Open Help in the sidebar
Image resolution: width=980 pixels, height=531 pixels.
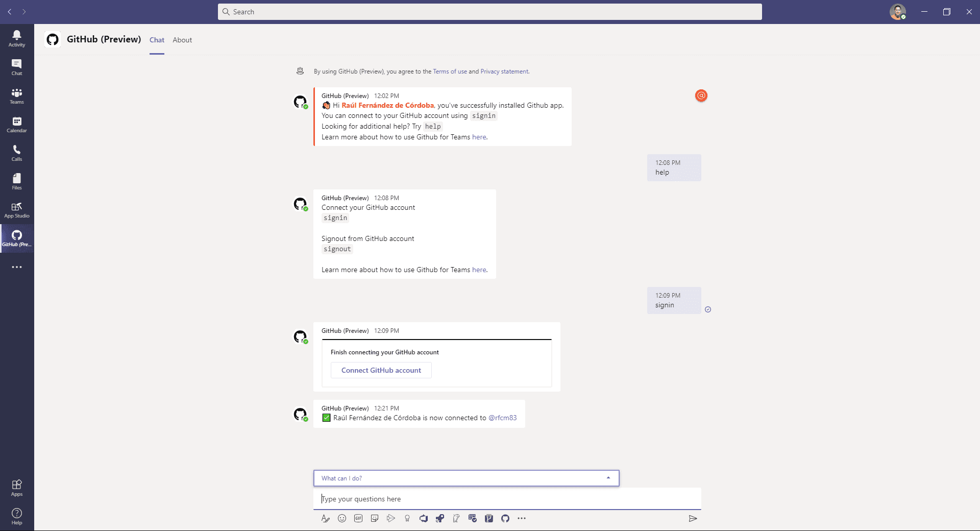tap(17, 516)
